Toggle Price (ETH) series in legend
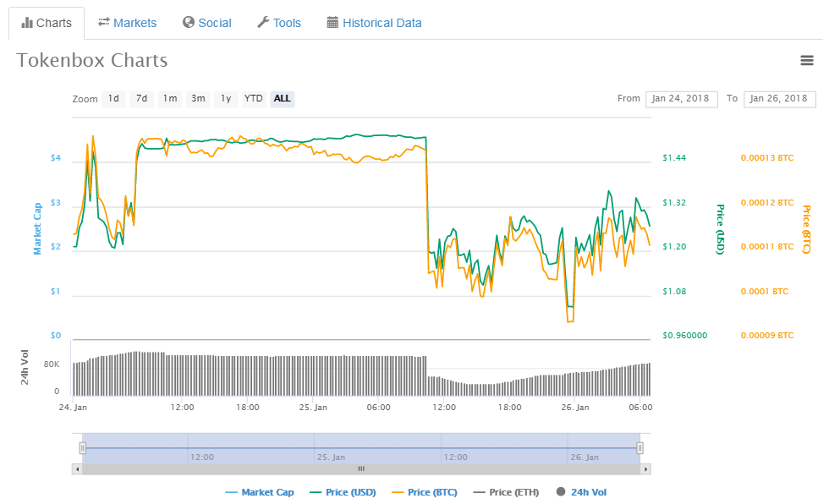The height and width of the screenshot is (504, 829). point(506,492)
